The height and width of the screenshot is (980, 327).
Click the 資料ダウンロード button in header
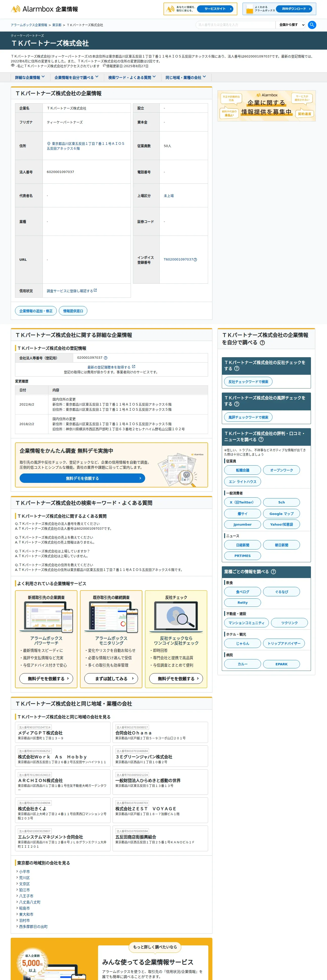point(294,9)
